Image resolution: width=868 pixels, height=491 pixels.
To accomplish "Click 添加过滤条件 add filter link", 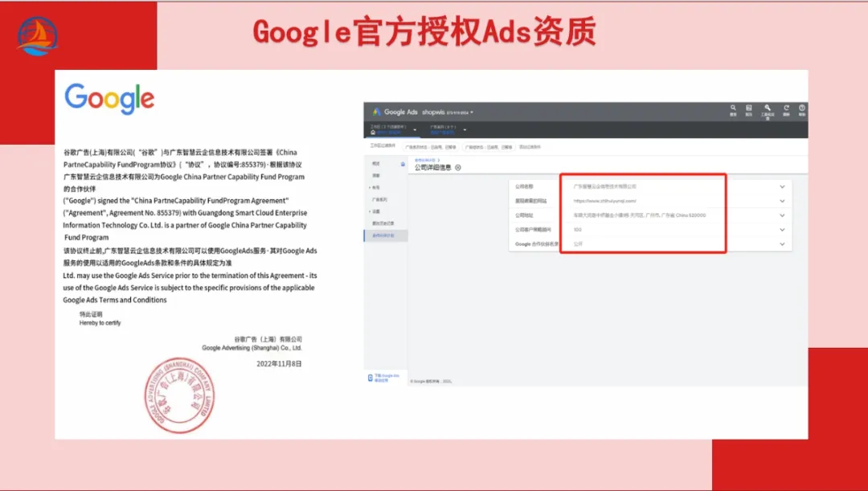I will (x=530, y=147).
